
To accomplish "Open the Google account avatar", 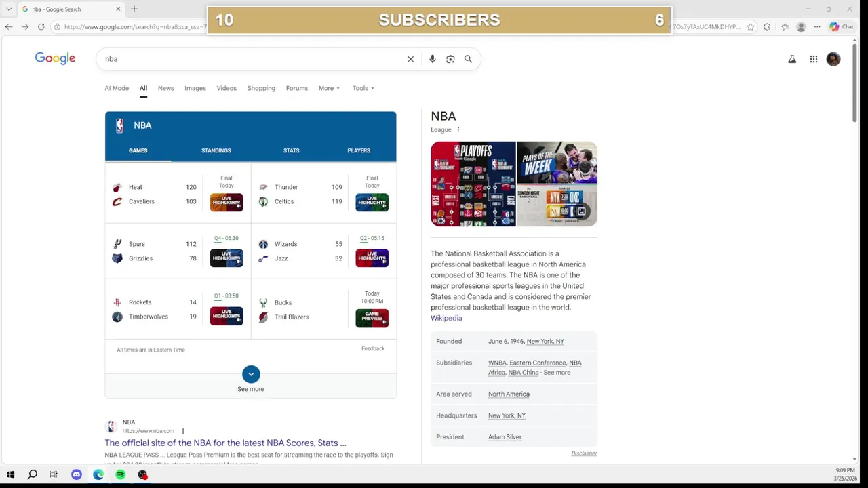I will (x=833, y=59).
